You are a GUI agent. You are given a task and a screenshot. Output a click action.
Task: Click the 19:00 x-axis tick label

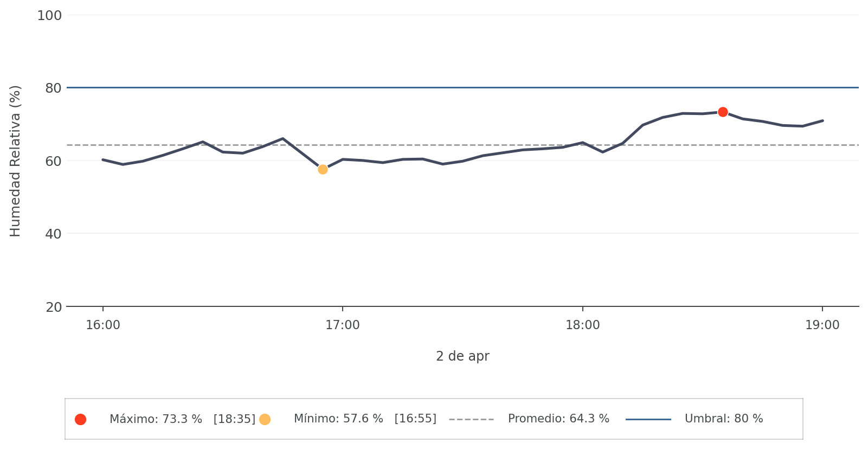[822, 325]
